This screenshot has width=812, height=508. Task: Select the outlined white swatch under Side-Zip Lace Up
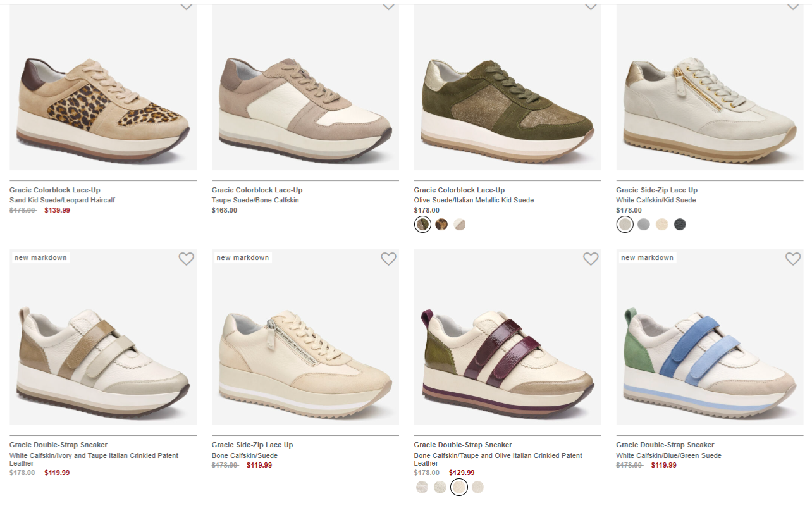625,225
